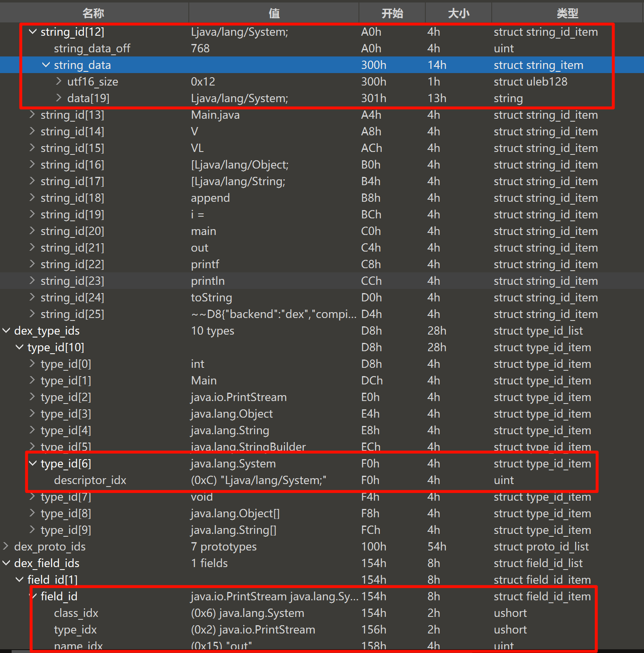Collapse the type_id[6] java.lang.System node
Screen dimensions: 644x653
click(x=32, y=463)
